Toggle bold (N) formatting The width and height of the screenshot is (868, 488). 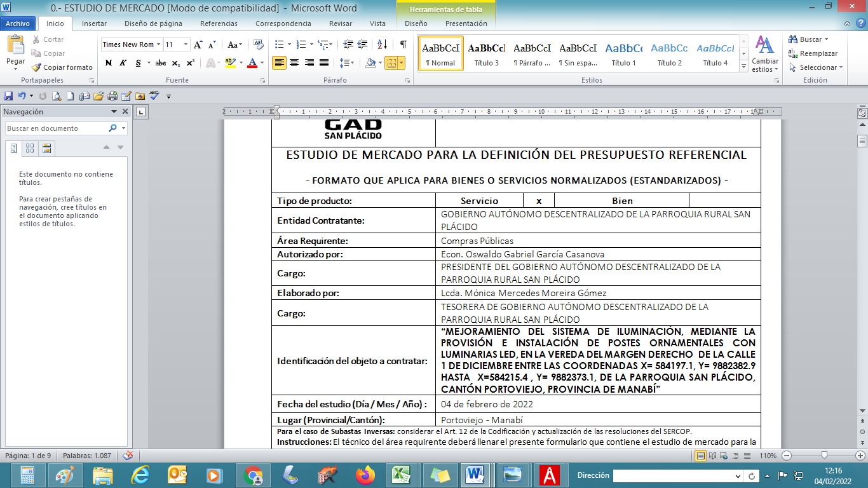click(108, 63)
